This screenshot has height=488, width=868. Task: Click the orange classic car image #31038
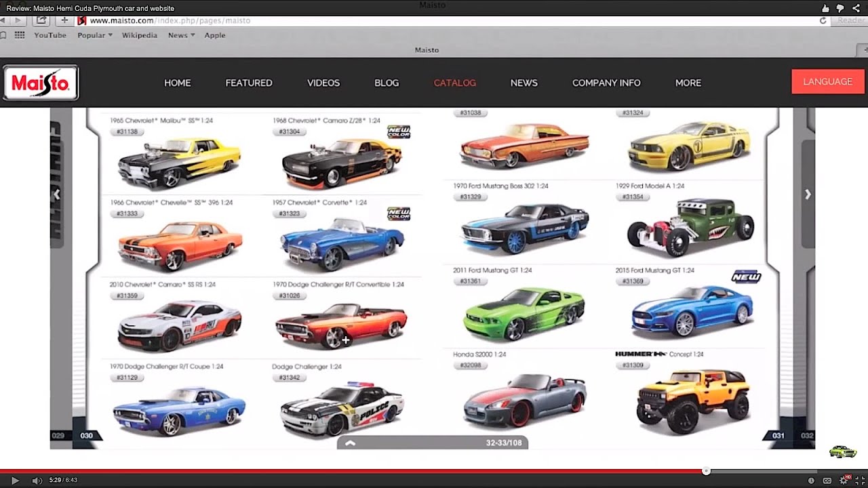[x=524, y=145]
